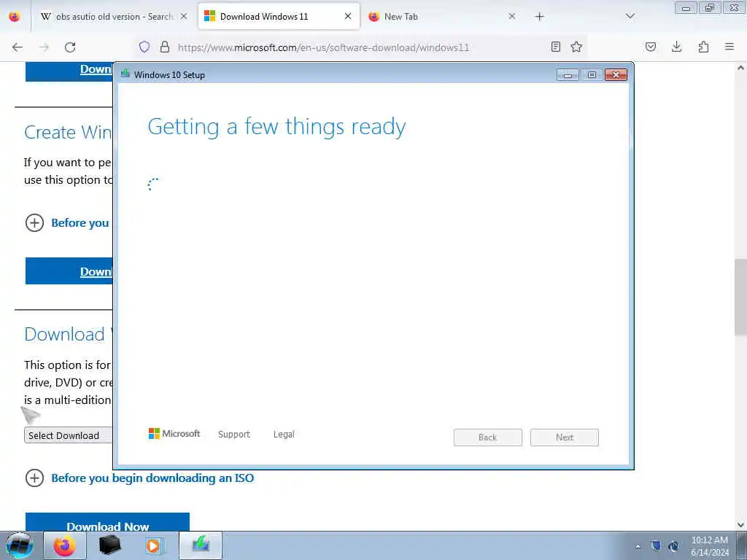Go back with the browser back arrow

[x=18, y=47]
